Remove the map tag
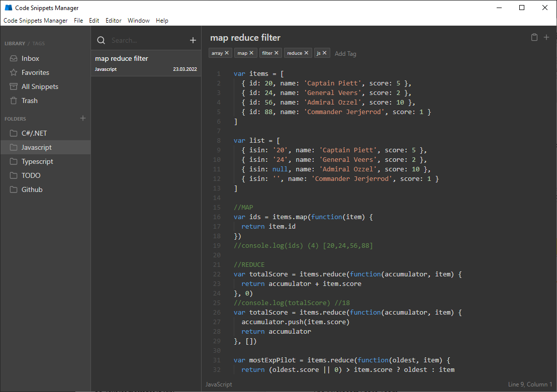The height and width of the screenshot is (392, 557). tap(251, 53)
